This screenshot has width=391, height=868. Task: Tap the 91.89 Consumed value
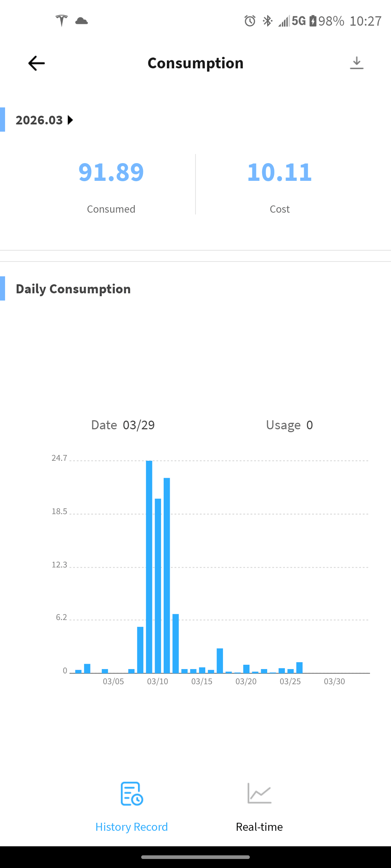click(x=111, y=172)
